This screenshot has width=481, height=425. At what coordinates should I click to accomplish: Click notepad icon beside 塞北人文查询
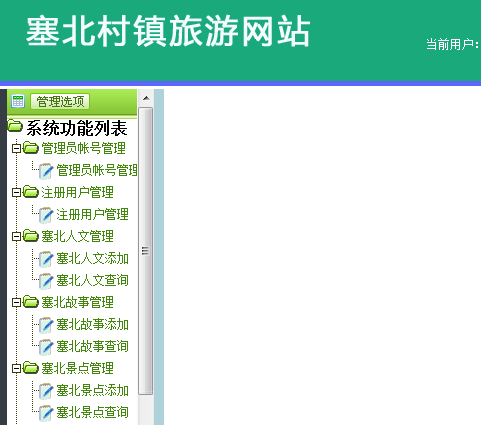coord(46,281)
